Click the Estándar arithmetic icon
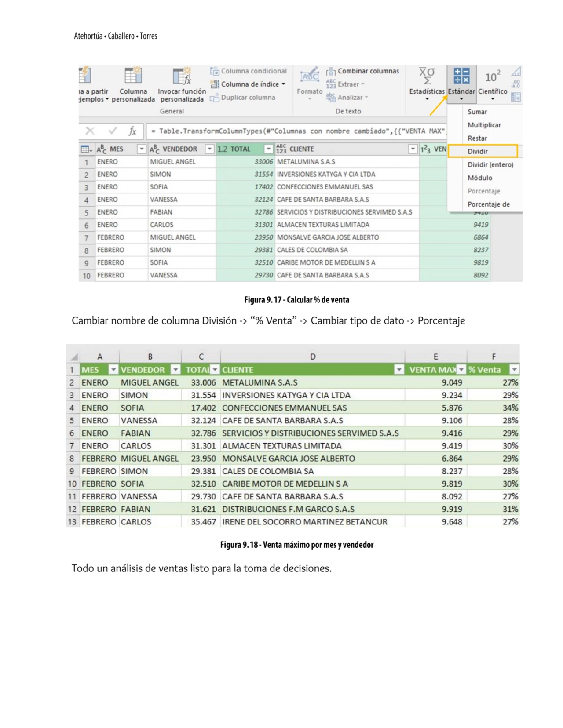Viewport: 563px width, 728px height. pos(461,76)
